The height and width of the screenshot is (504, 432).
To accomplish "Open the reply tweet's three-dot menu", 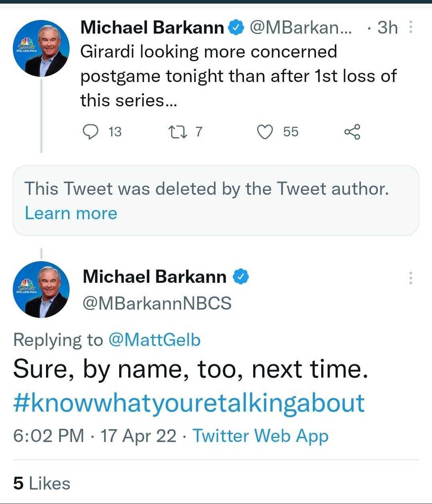I will (410, 278).
